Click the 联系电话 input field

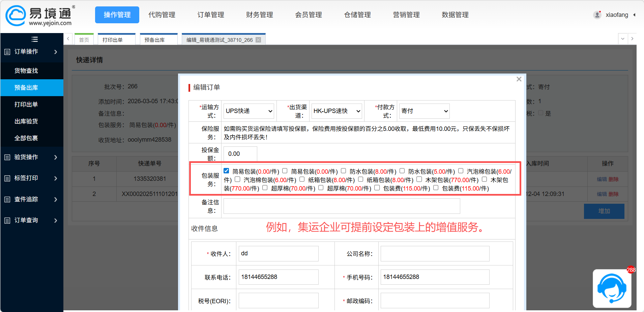(279, 277)
